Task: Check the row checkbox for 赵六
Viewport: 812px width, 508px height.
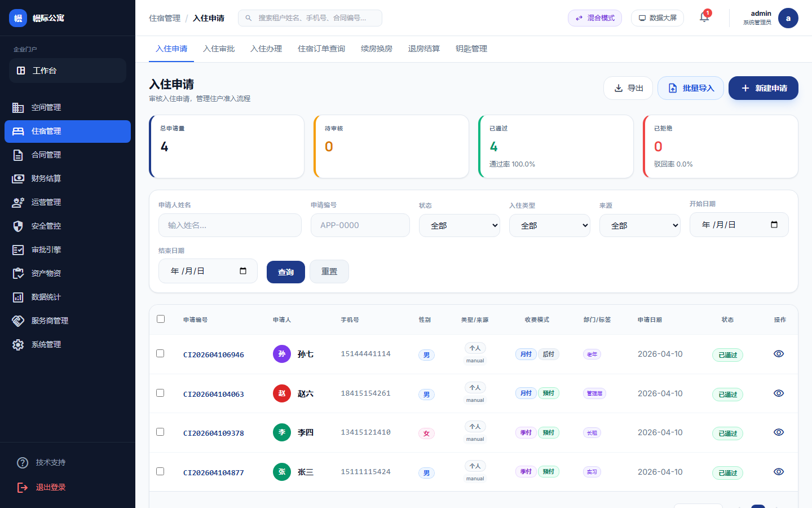Action: (x=160, y=393)
